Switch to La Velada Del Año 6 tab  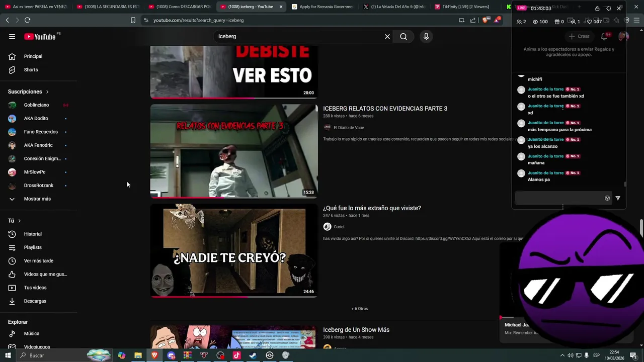394,7
